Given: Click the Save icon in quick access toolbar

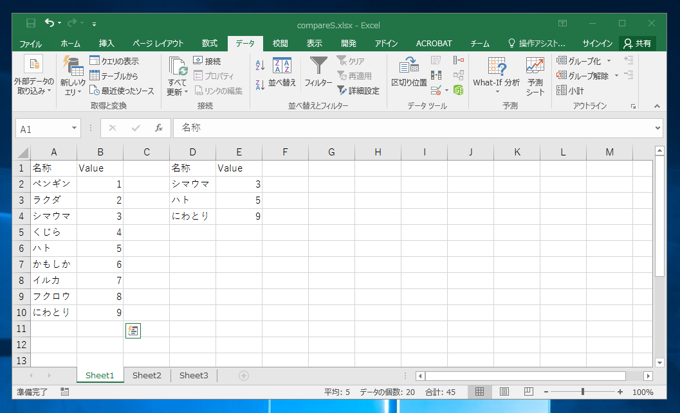Looking at the screenshot, I should pos(31,23).
